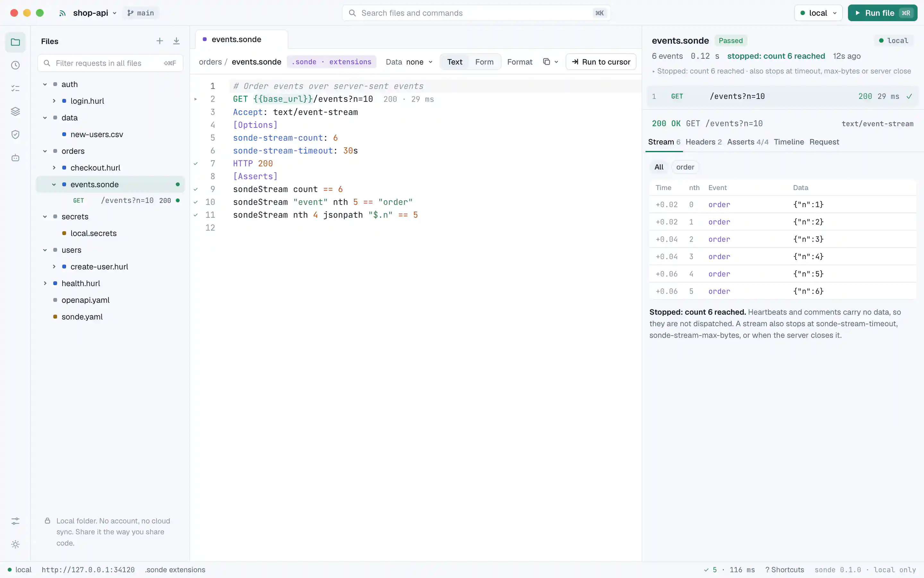Select the GET /events?n=10 result row

click(782, 96)
